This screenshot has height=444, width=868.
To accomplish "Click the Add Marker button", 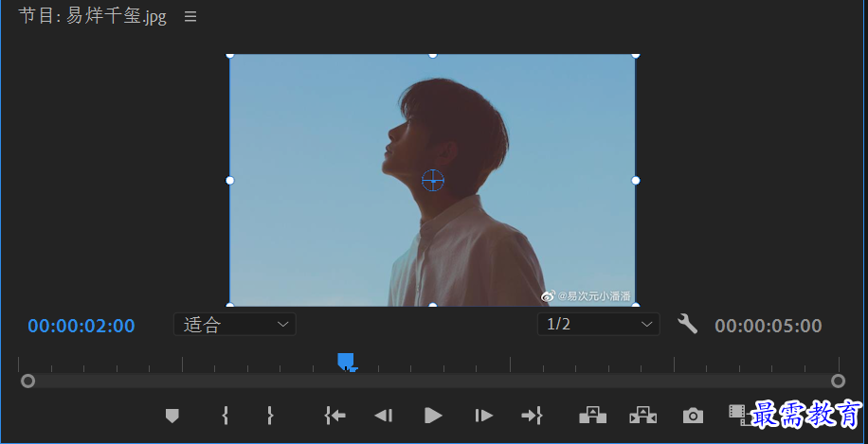I will point(172,416).
